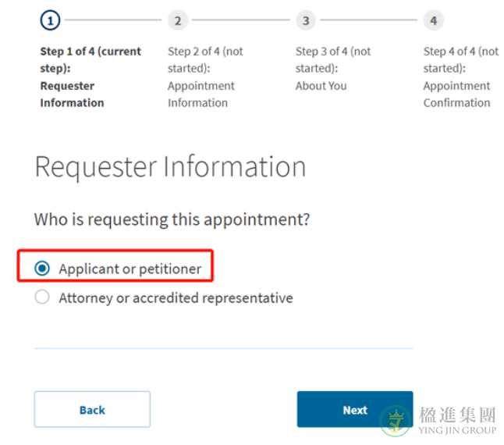The image size is (504, 445).
Task: Click the step 1 circle indicator
Action: tap(50, 20)
